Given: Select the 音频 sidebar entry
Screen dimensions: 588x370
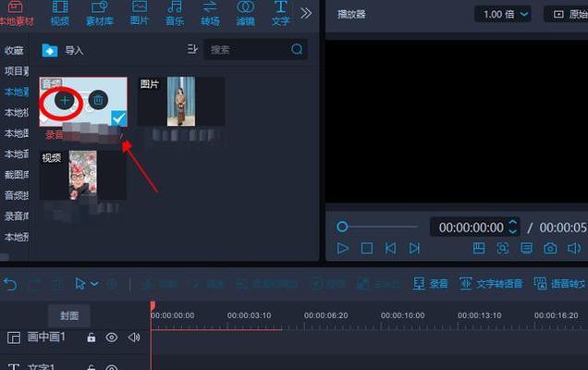Looking at the screenshot, I should click(x=16, y=195).
